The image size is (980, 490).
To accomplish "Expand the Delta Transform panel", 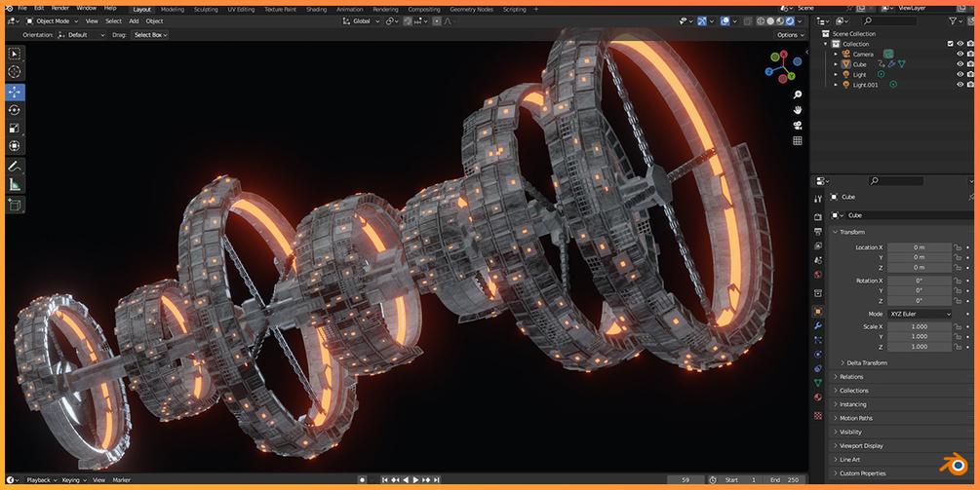I will tap(866, 362).
